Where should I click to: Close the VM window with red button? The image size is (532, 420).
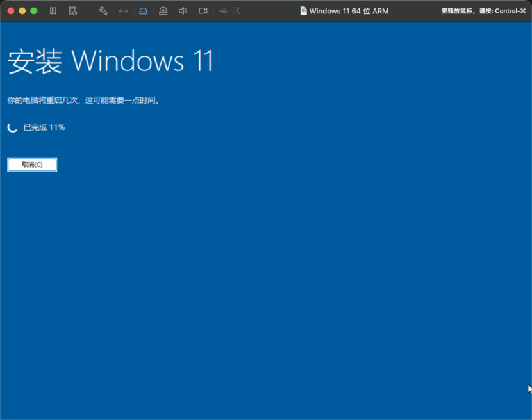(11, 11)
